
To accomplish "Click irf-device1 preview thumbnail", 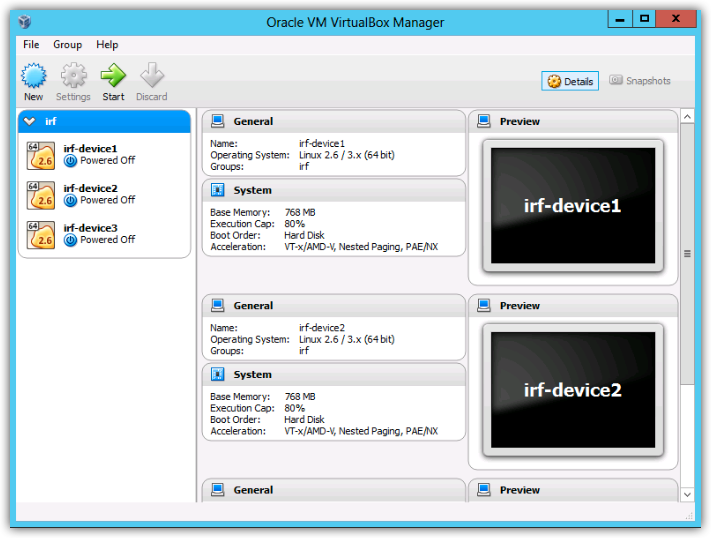I will pos(573,205).
